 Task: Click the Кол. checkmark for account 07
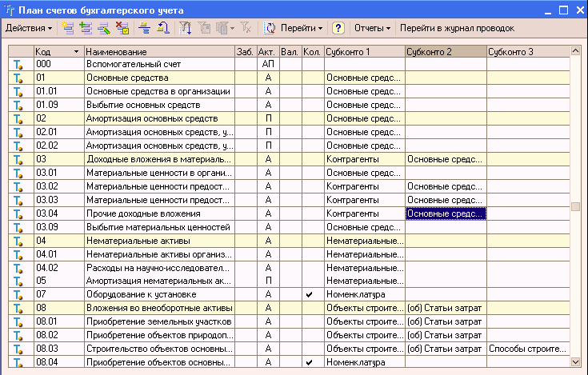pos(309,295)
